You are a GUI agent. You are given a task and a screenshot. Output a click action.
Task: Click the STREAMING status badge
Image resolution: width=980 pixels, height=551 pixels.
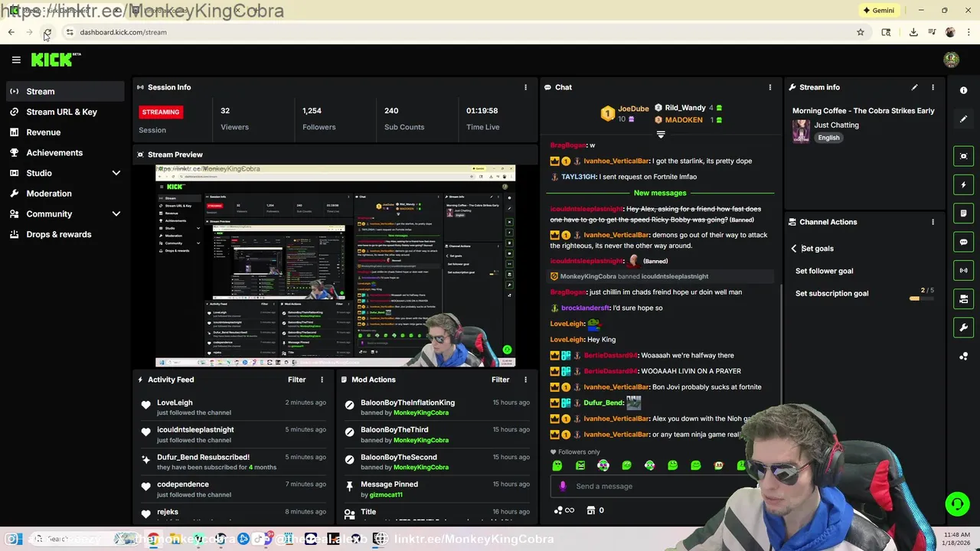pyautogui.click(x=160, y=112)
